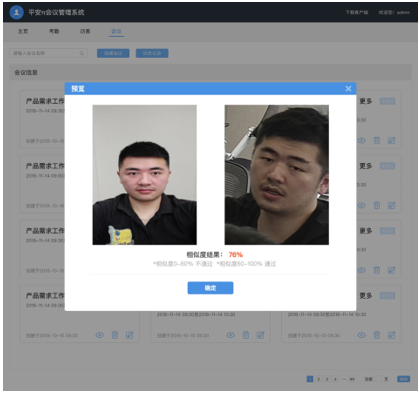The width and height of the screenshot is (419, 393).
Task: Edit the second-row right meeting card
Action: 391,205
